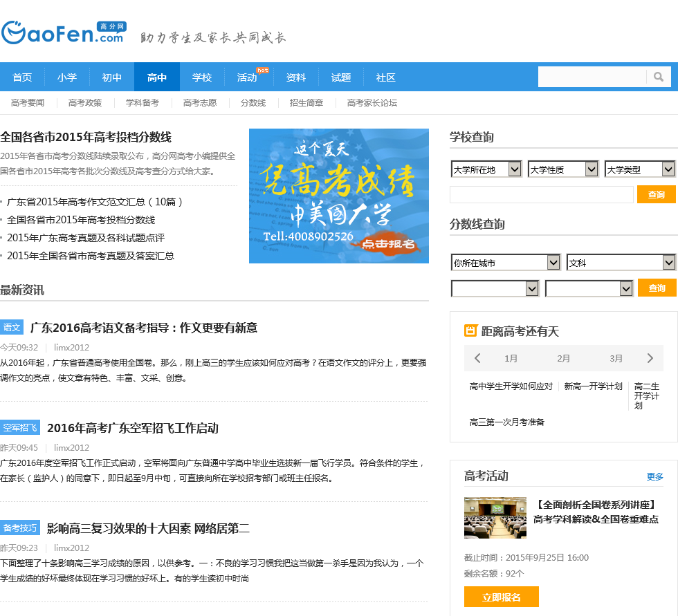Open the 活动 nav item
This screenshot has height=616, width=678.
247,77
